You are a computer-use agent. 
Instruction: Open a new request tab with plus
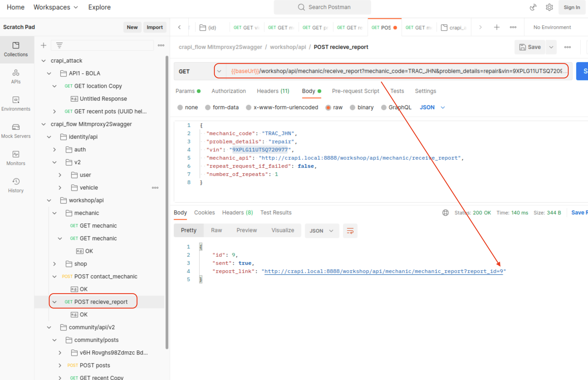(497, 27)
